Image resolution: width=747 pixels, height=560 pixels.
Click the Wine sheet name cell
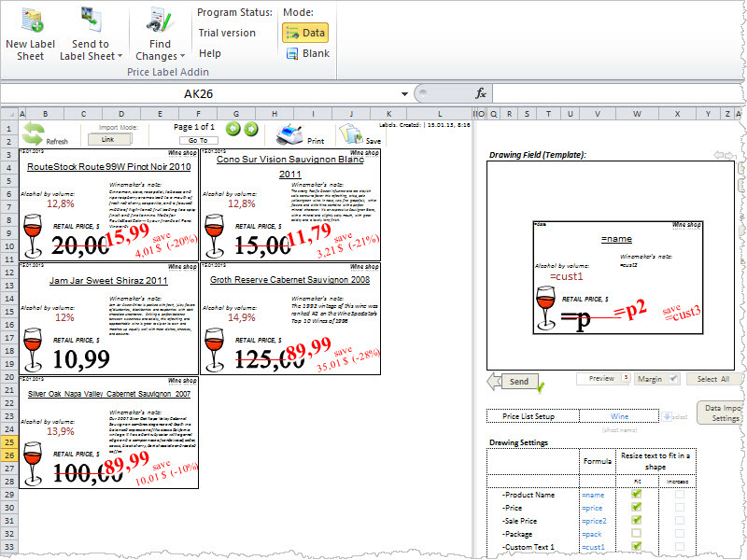[x=619, y=416]
